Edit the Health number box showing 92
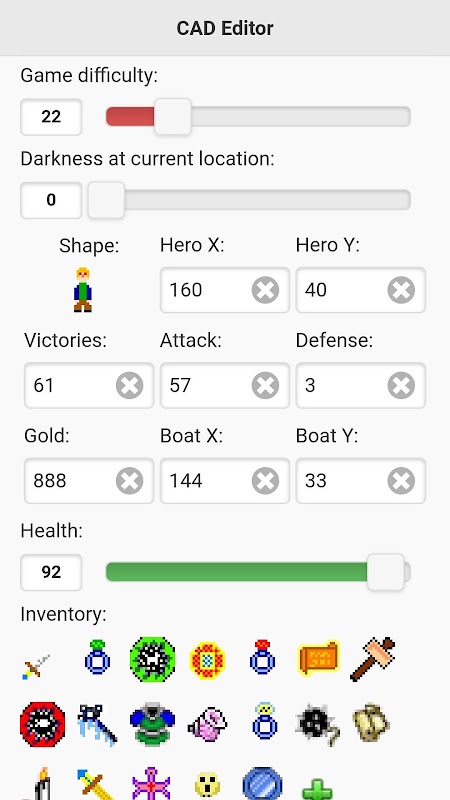This screenshot has width=450, height=800. [51, 572]
